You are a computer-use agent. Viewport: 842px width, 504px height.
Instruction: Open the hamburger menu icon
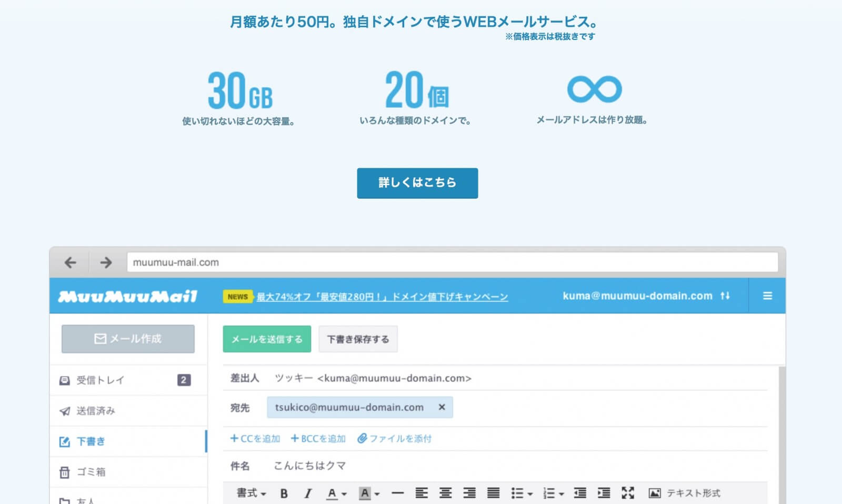point(767,296)
